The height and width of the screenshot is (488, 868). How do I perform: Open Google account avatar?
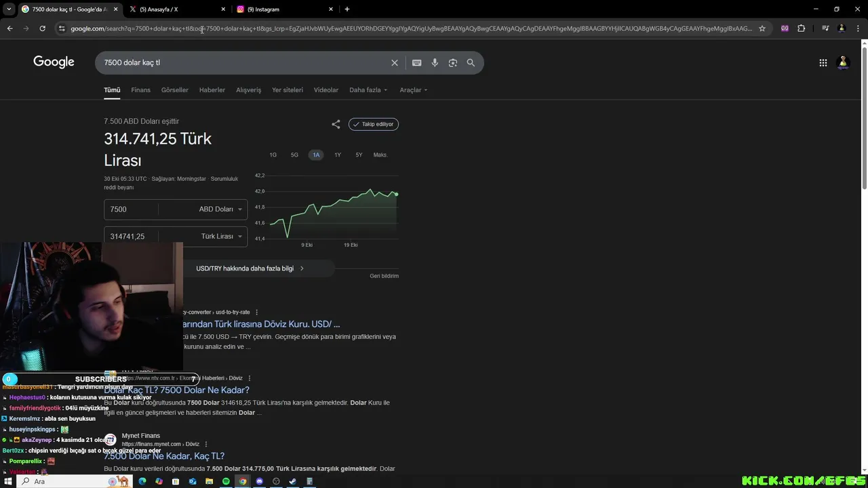pyautogui.click(x=844, y=62)
